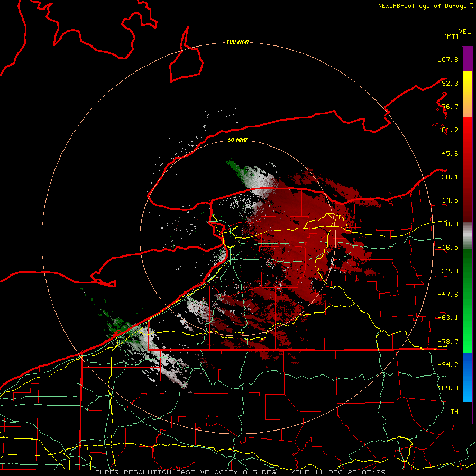476x476 pixels.
Task: Click the -32.0 value on the velocity scale
Action: pos(448,271)
